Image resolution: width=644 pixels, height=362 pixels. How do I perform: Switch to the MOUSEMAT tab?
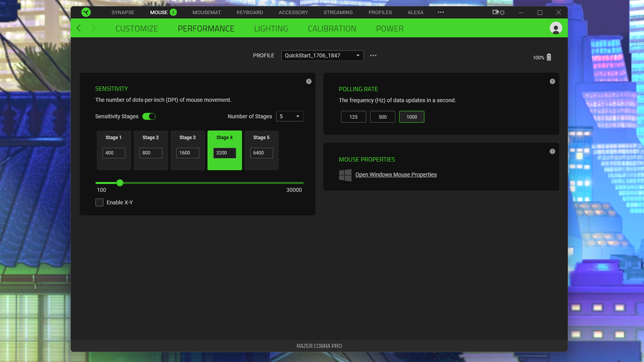207,12
